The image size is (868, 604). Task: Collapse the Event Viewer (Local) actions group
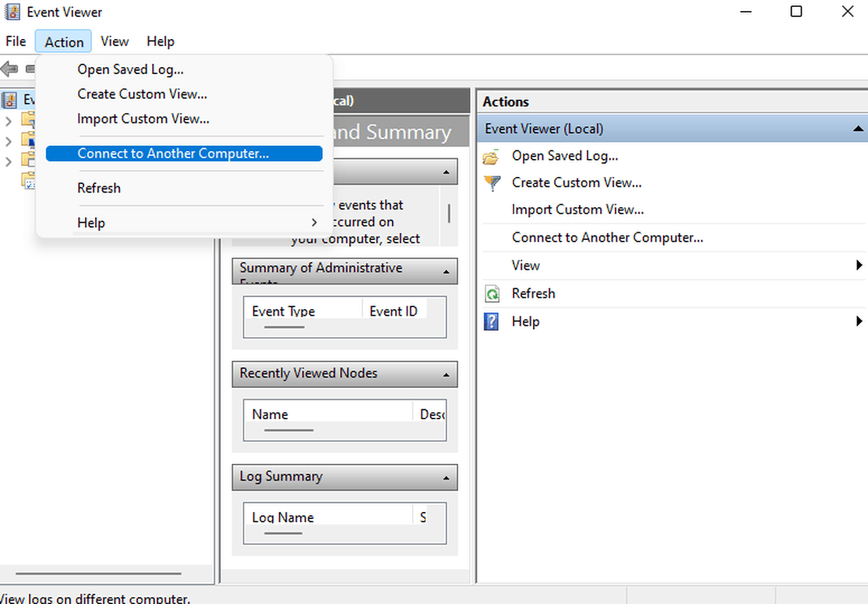pos(858,129)
